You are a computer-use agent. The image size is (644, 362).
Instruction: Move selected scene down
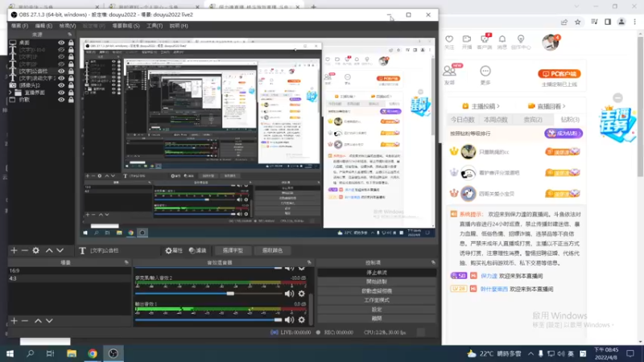[49, 320]
